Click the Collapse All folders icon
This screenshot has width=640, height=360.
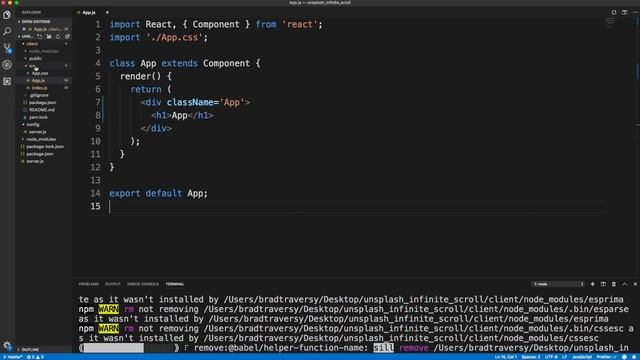point(67,36)
